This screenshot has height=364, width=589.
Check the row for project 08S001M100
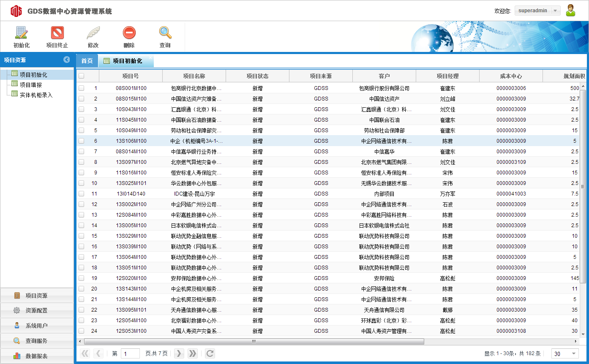[81, 88]
